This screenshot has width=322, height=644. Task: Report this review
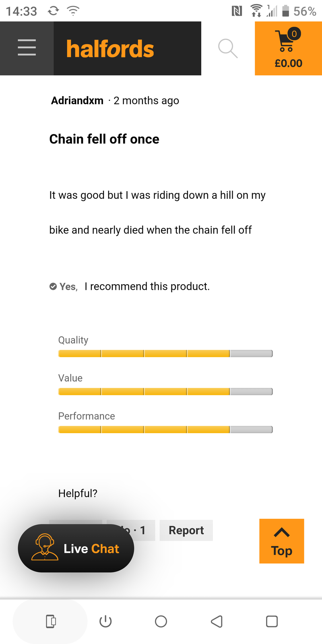point(186,530)
